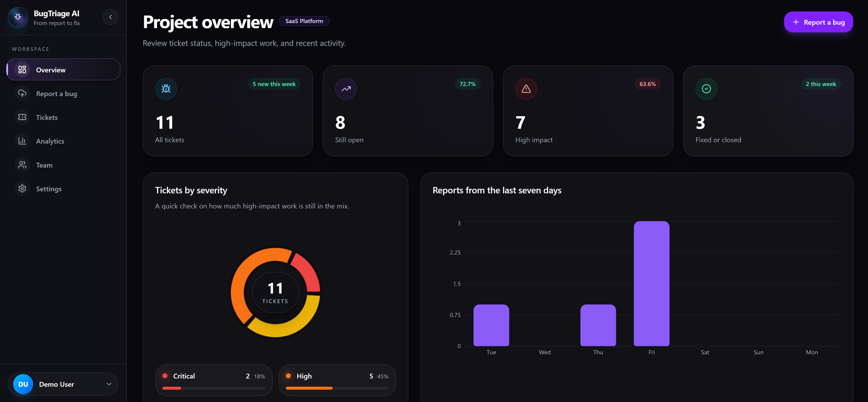Click the 5 new this week badge
The height and width of the screenshot is (402, 868).
coord(274,84)
